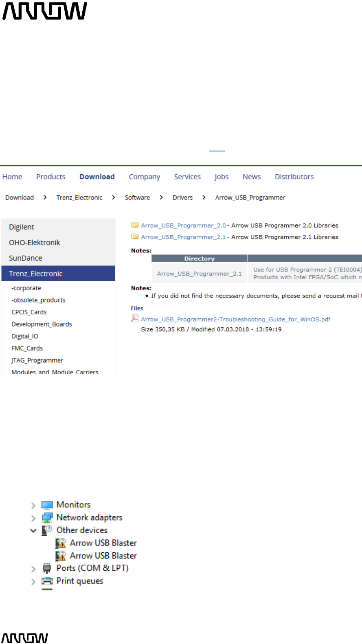362x644 pixels.
Task: Select OHO-Elektronik in the sidebar
Action: point(58,242)
